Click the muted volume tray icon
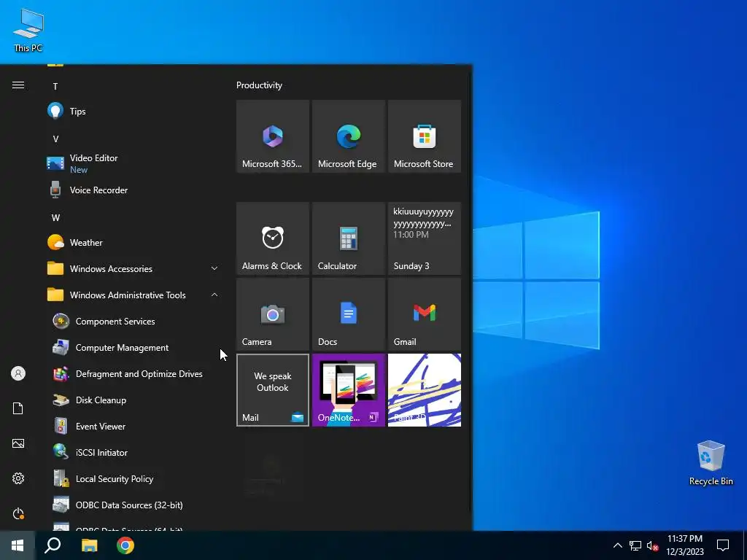The width and height of the screenshot is (747, 560). (x=652, y=545)
